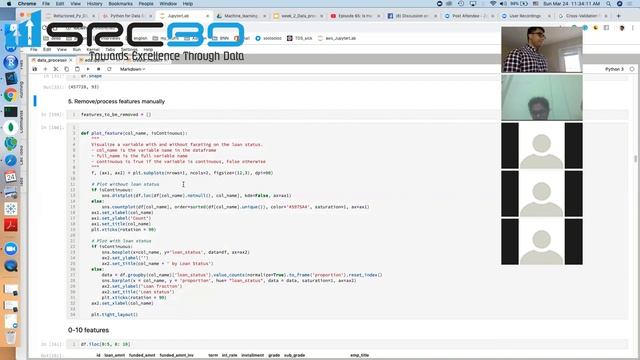Viewport: 640px width, 360px height.
Task: Open the aws_jupyterLab bookmark
Action: pyautogui.click(x=337, y=38)
